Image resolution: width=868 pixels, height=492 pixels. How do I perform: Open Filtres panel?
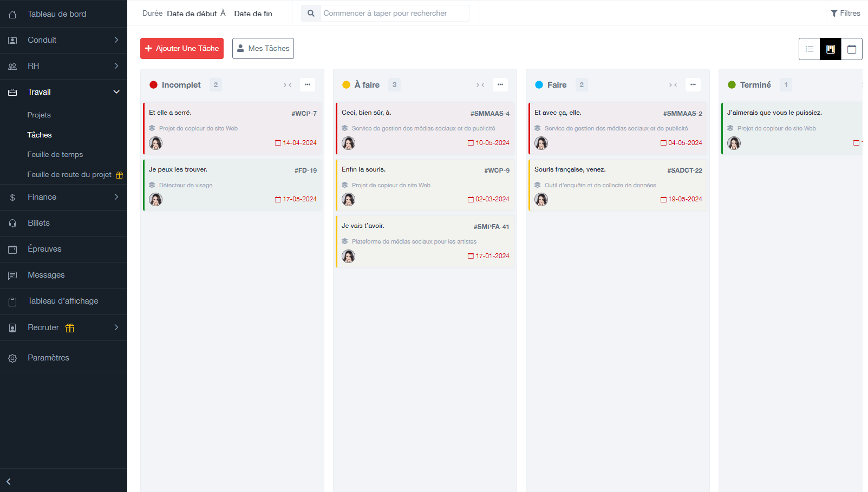[x=846, y=14]
